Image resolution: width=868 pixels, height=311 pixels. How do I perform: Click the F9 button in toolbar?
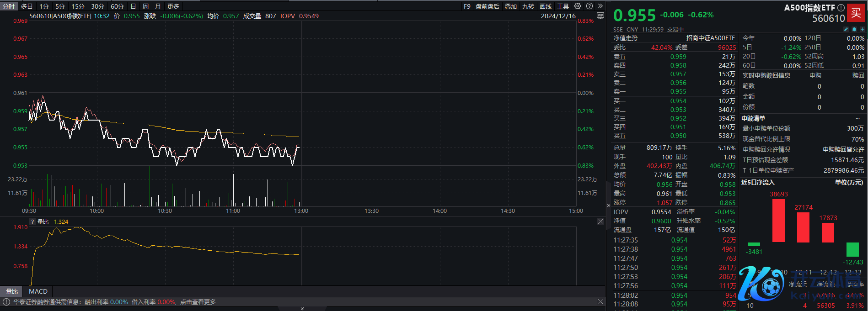pos(467,6)
